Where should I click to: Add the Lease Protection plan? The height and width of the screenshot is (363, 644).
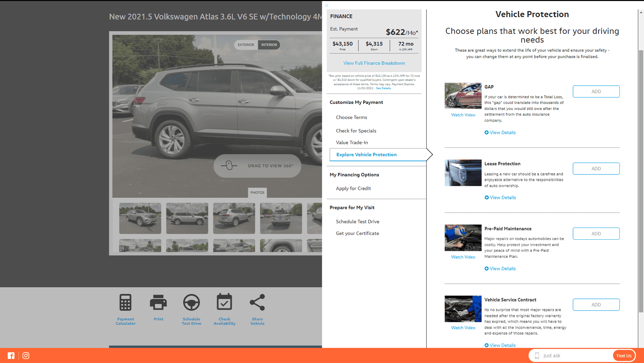pos(596,169)
